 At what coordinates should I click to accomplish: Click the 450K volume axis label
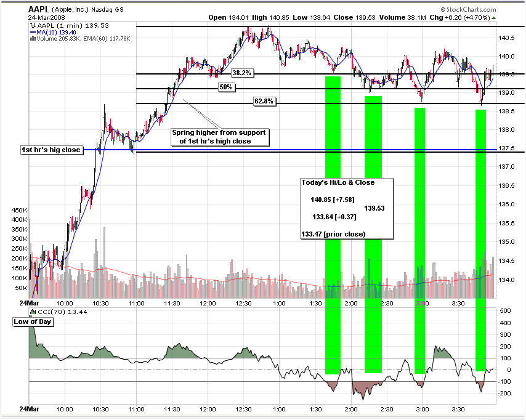click(x=20, y=211)
